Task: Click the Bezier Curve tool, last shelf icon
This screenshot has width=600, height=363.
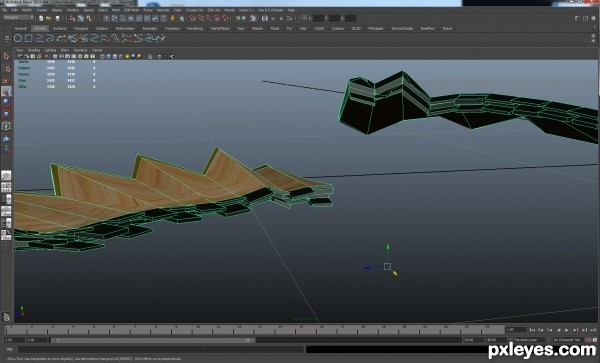Action: pyautogui.click(x=160, y=38)
